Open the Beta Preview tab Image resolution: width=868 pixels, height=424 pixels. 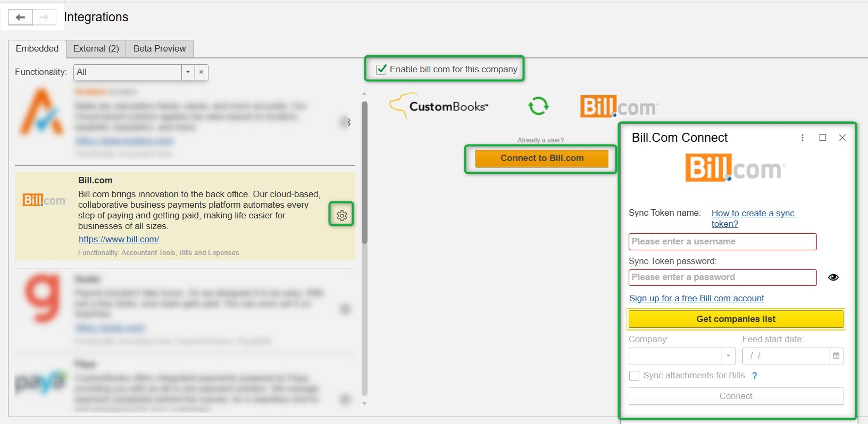(x=160, y=48)
